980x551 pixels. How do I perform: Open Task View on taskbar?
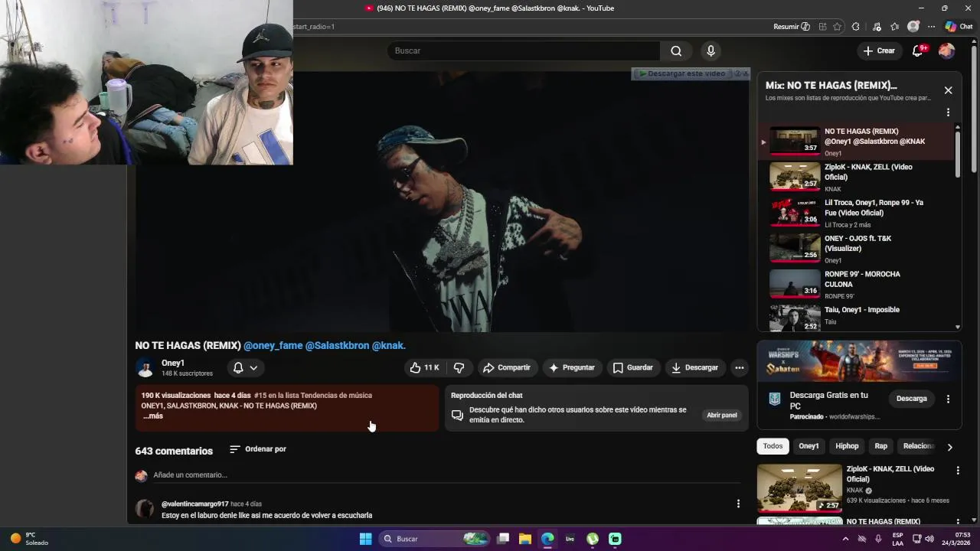click(503, 539)
